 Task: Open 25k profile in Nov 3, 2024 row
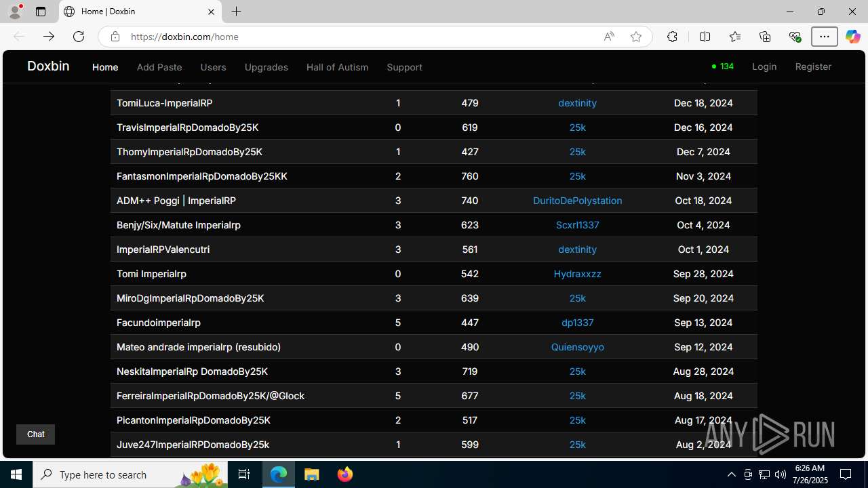click(x=577, y=176)
